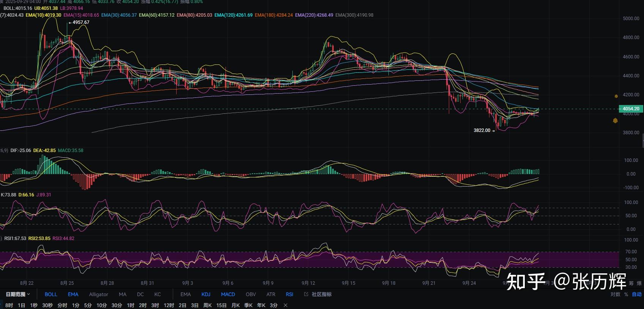Click the collapse handle on right edge

pyautogui.click(x=642, y=141)
